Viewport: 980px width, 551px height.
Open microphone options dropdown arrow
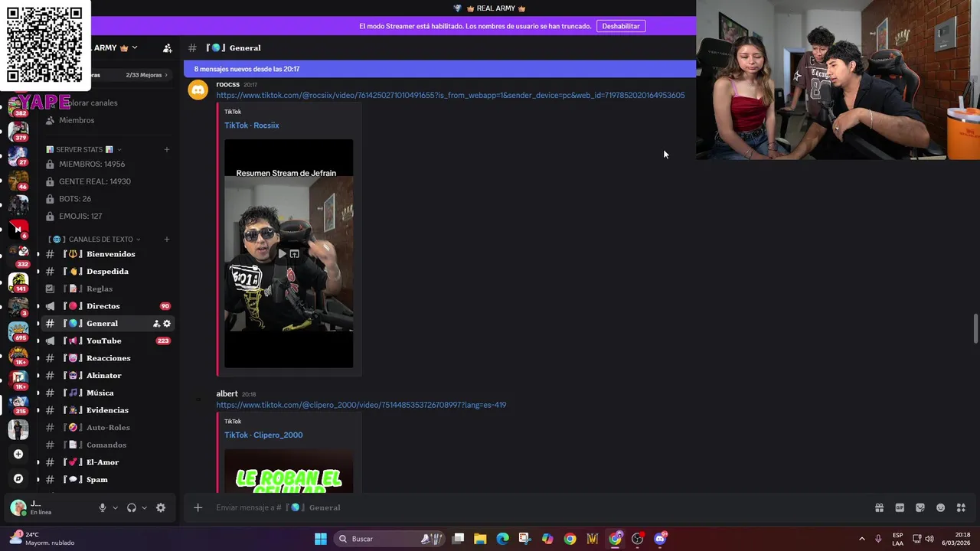click(116, 507)
